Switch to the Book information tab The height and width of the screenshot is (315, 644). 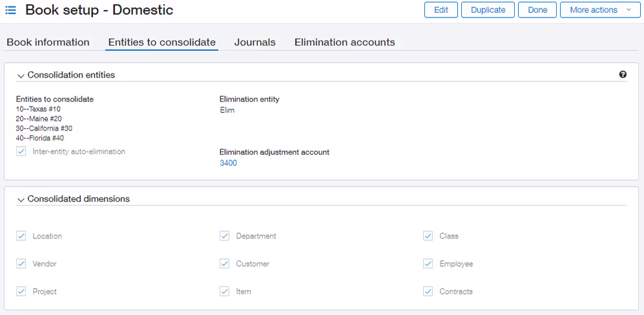pos(48,43)
